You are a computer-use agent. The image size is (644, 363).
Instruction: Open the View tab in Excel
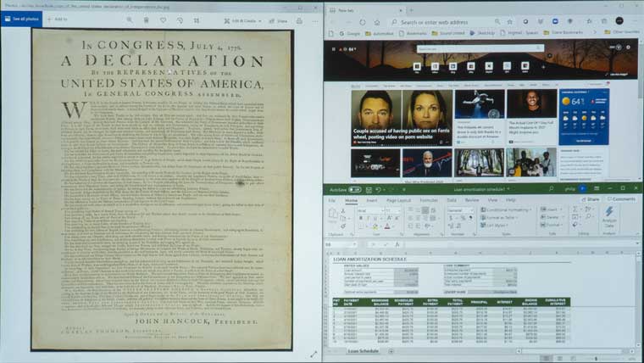[x=492, y=200]
